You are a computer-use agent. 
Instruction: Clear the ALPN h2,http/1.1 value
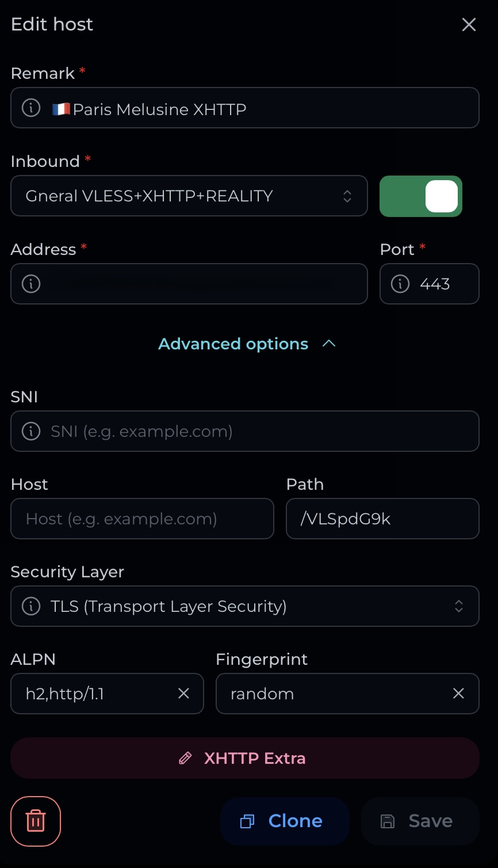[x=183, y=694]
